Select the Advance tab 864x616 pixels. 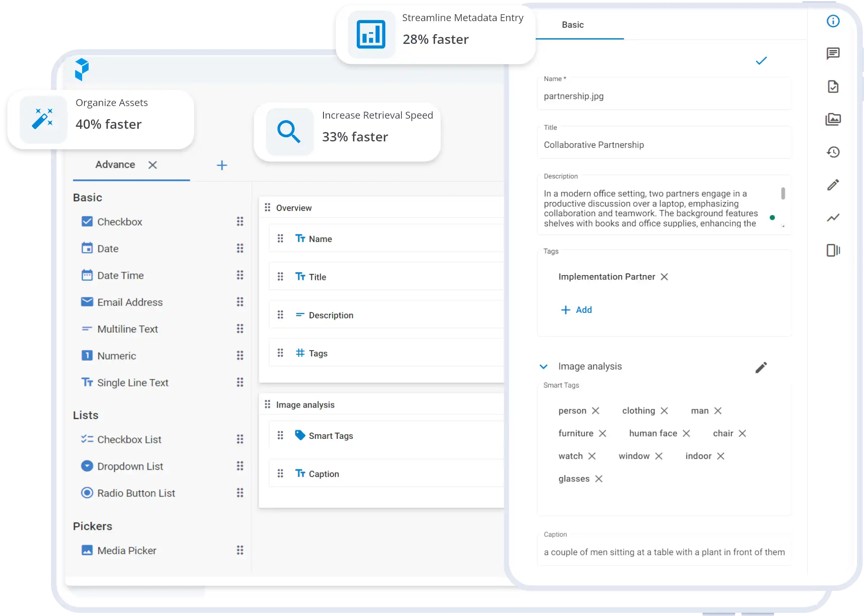tap(115, 164)
